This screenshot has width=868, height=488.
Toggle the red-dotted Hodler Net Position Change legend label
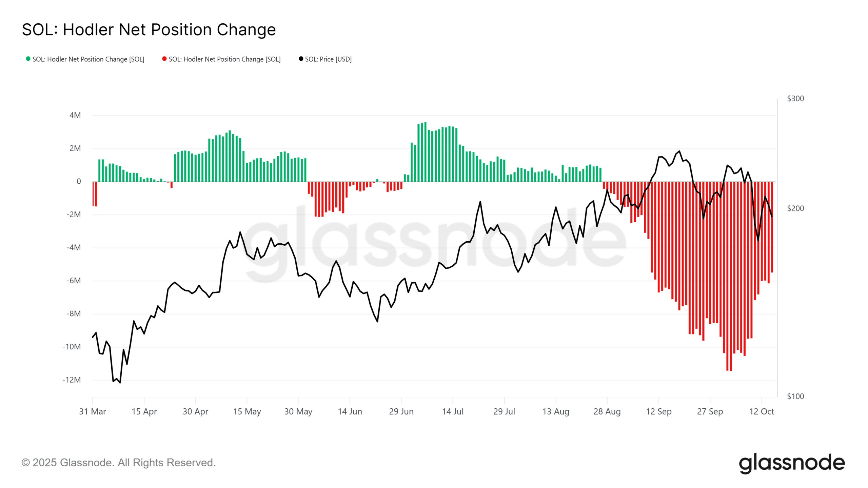[x=224, y=59]
